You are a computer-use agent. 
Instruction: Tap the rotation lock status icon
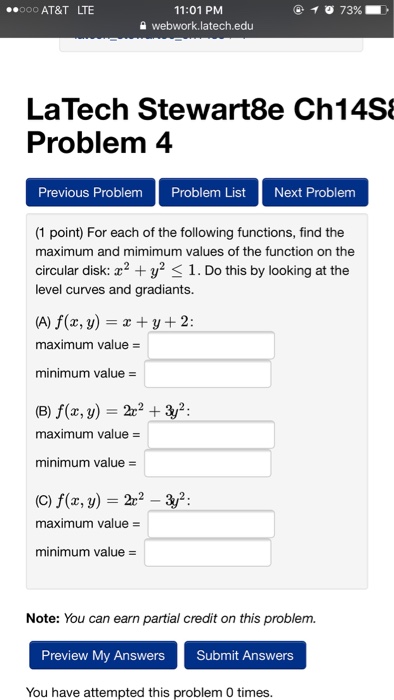pyautogui.click(x=298, y=10)
